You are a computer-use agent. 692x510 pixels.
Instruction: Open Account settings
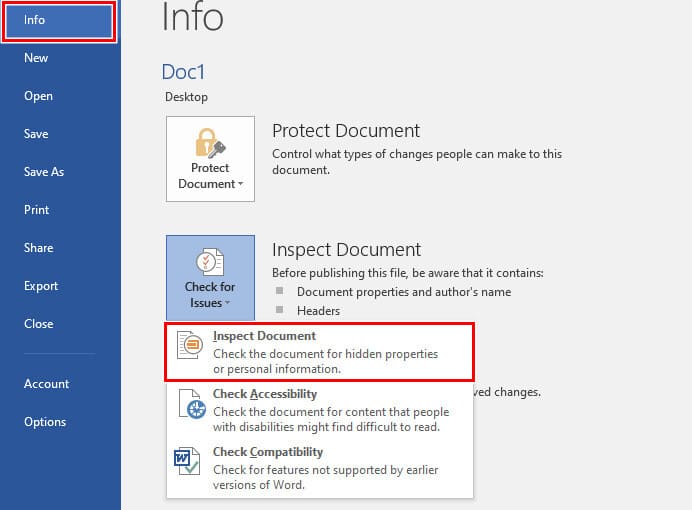click(46, 384)
